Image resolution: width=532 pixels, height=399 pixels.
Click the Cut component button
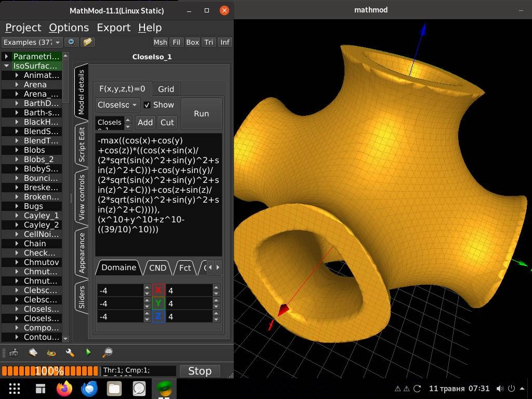click(167, 123)
